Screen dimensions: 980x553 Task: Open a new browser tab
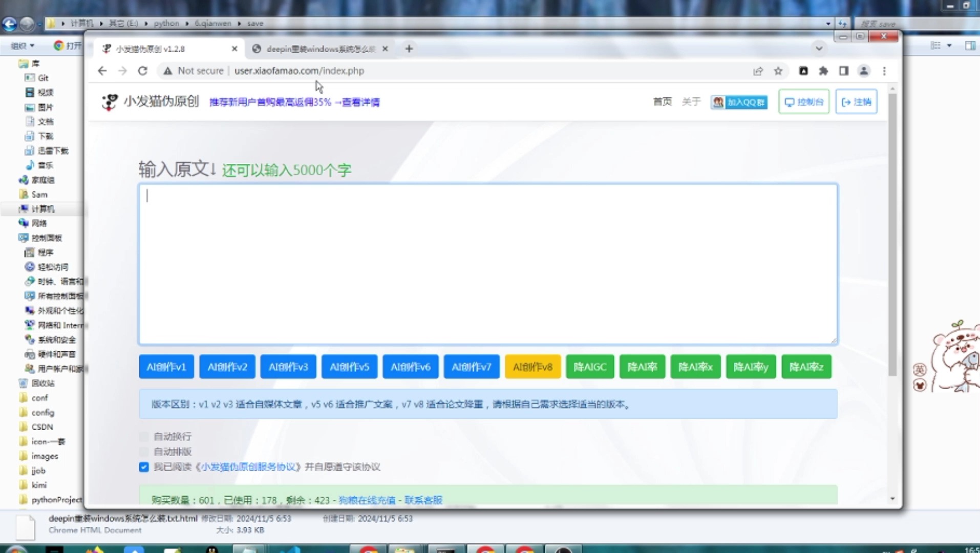coord(409,49)
